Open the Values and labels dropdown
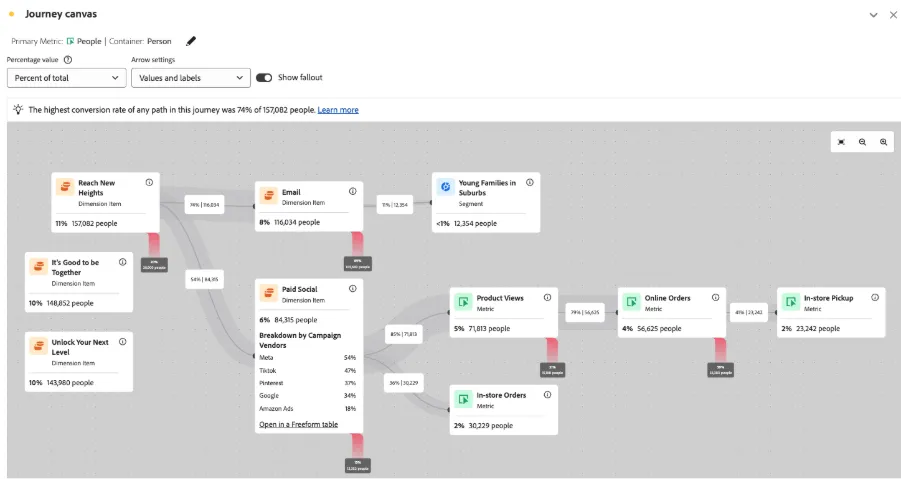The width and height of the screenshot is (901, 480). 191,78
